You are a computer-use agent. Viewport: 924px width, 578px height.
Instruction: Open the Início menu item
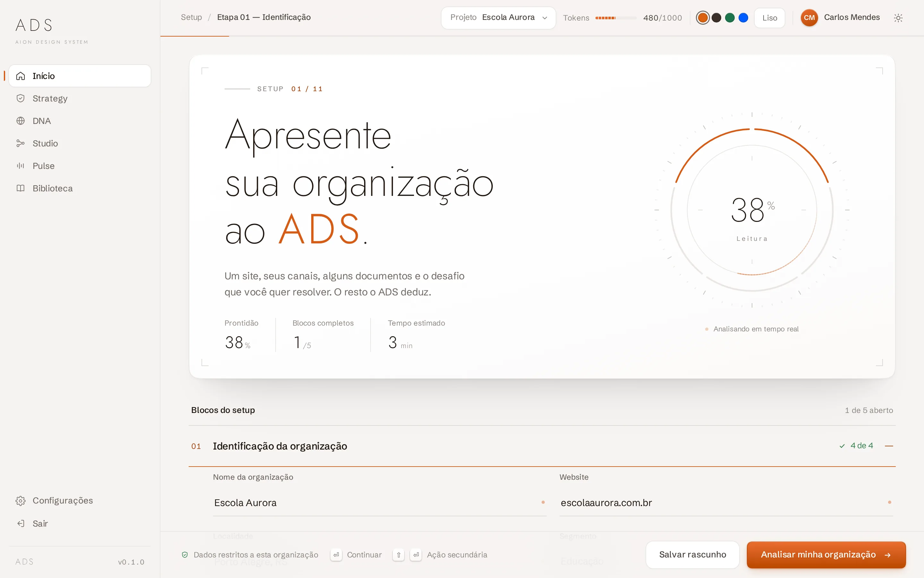coord(80,76)
